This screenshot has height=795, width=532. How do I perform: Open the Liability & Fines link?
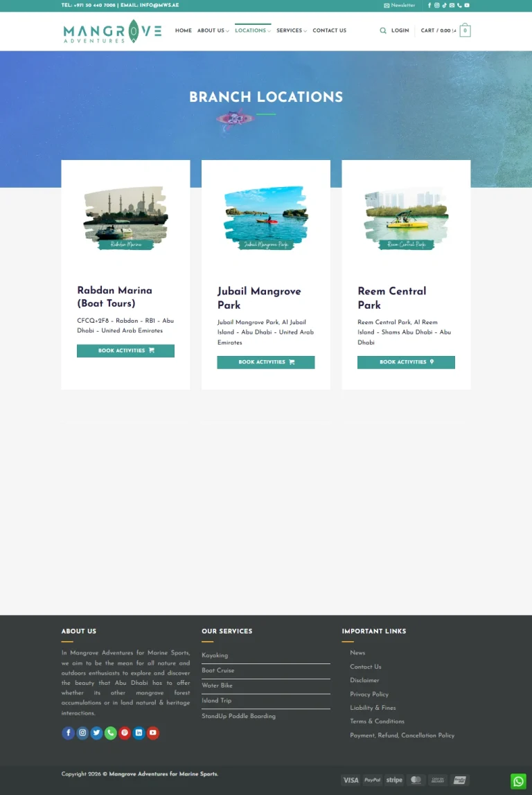pyautogui.click(x=373, y=708)
